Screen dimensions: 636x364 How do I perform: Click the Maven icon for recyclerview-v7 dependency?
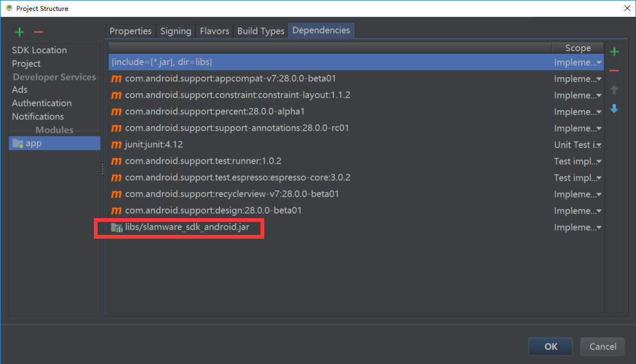(117, 194)
